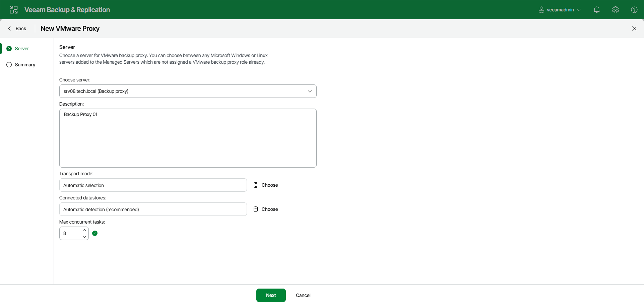Click the Transport mode field
The width and height of the screenshot is (644, 306).
(x=153, y=185)
